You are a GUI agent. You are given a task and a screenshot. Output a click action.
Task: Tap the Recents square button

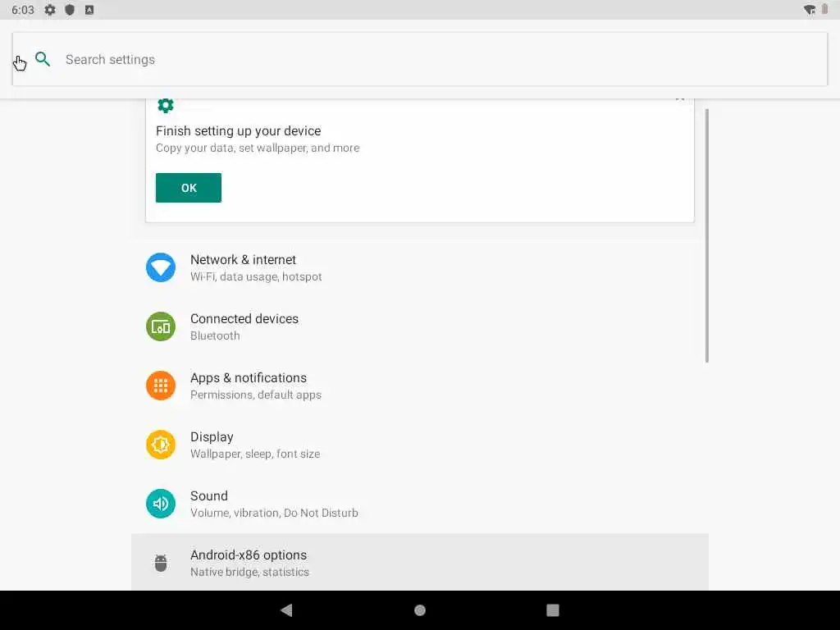(552, 610)
